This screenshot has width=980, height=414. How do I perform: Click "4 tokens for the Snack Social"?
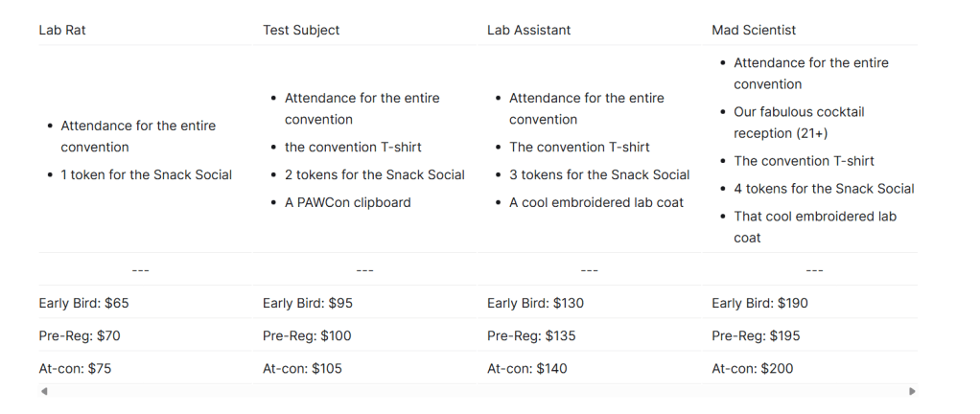(824, 189)
